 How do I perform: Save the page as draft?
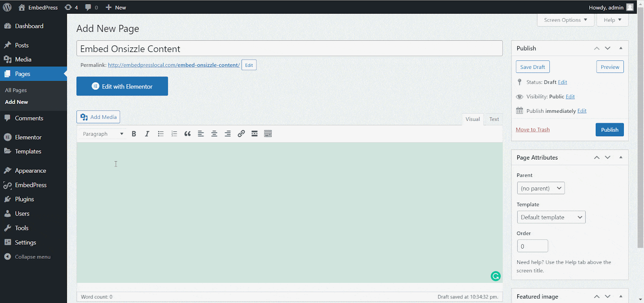click(x=533, y=67)
